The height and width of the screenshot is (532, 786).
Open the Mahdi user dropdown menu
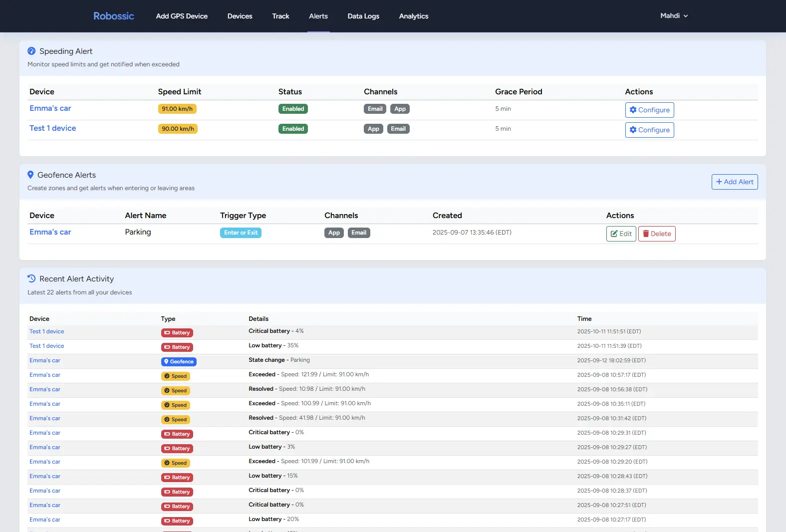(x=674, y=16)
